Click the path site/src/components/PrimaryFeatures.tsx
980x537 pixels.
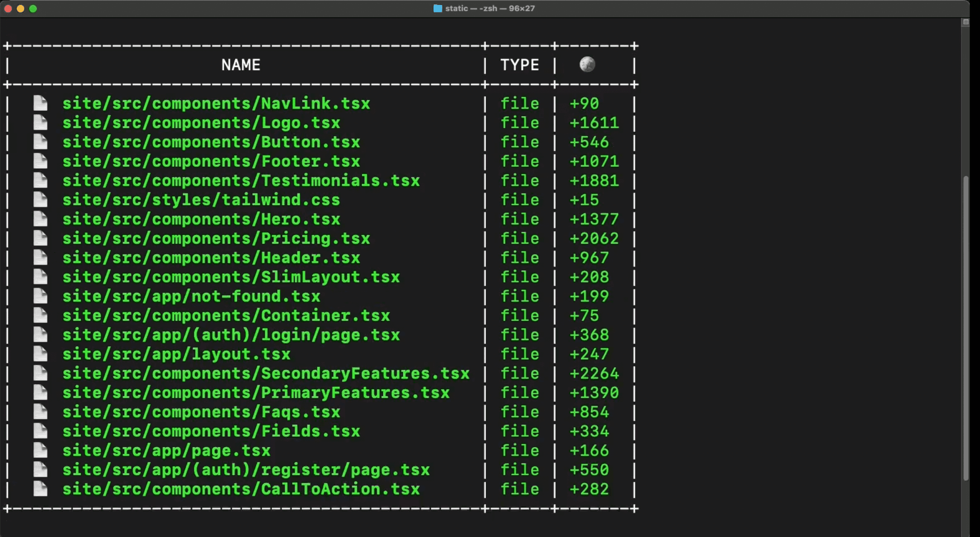256,393
